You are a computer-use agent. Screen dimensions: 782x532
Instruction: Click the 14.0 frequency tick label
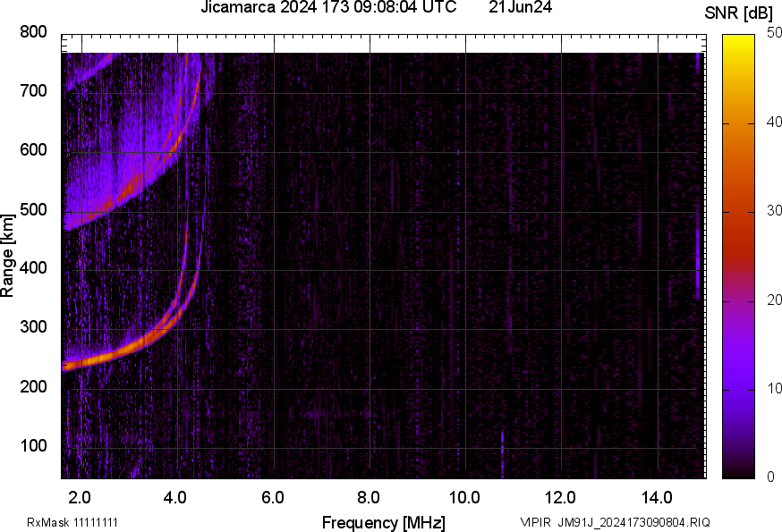(658, 496)
